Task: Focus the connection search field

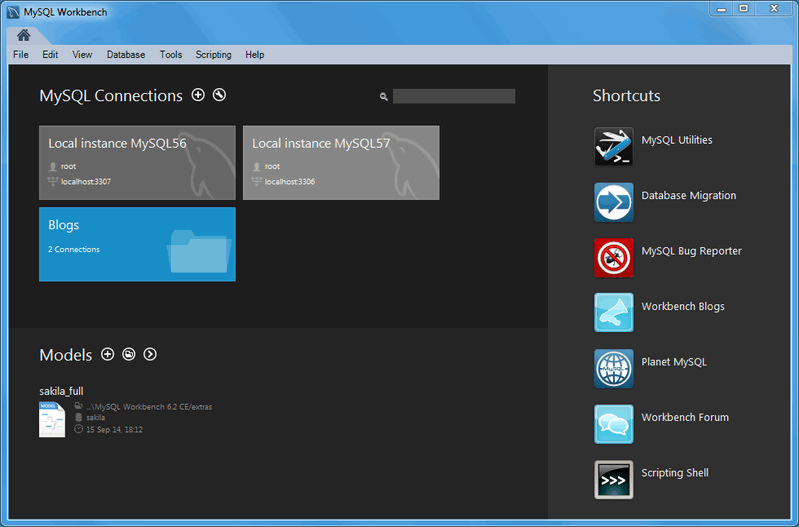Action: 454,96
